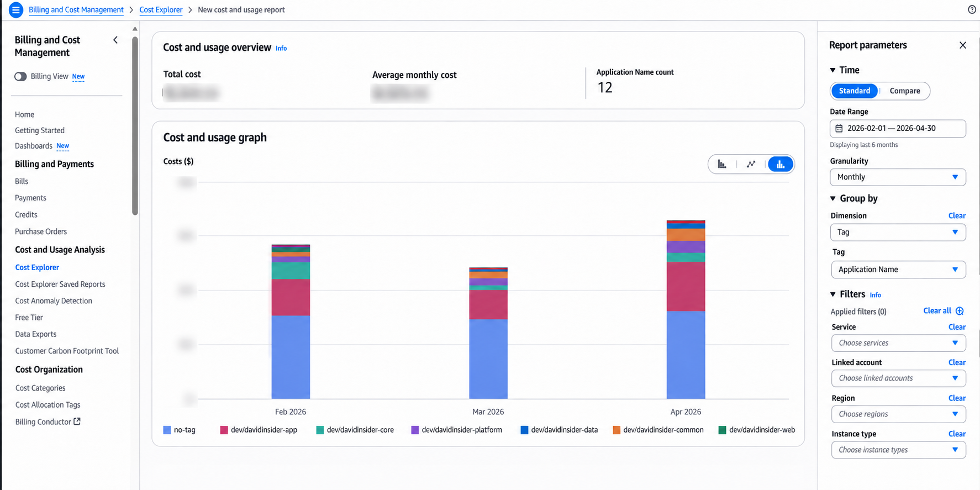Viewport: 980px width, 490px height.
Task: Open the Choose regions dropdown
Action: tap(898, 414)
